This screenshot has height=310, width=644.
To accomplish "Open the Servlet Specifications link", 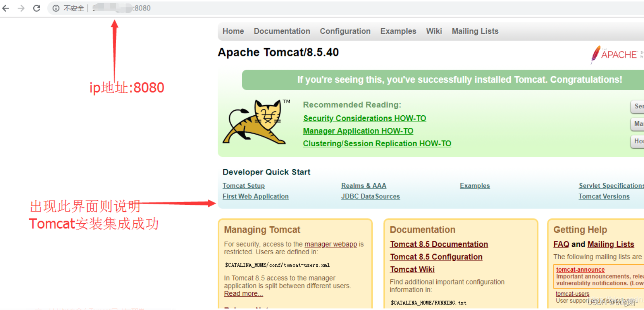I will (x=611, y=186).
